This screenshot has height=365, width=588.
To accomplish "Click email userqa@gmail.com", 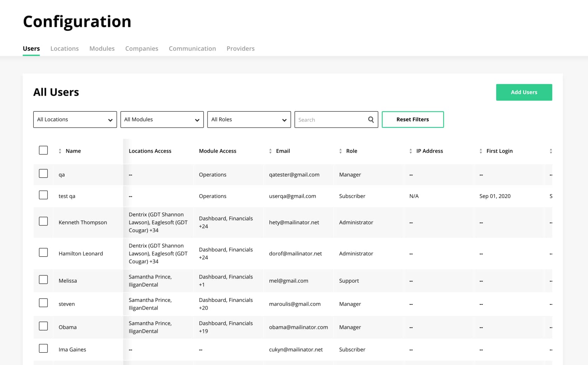I will pos(292,196).
